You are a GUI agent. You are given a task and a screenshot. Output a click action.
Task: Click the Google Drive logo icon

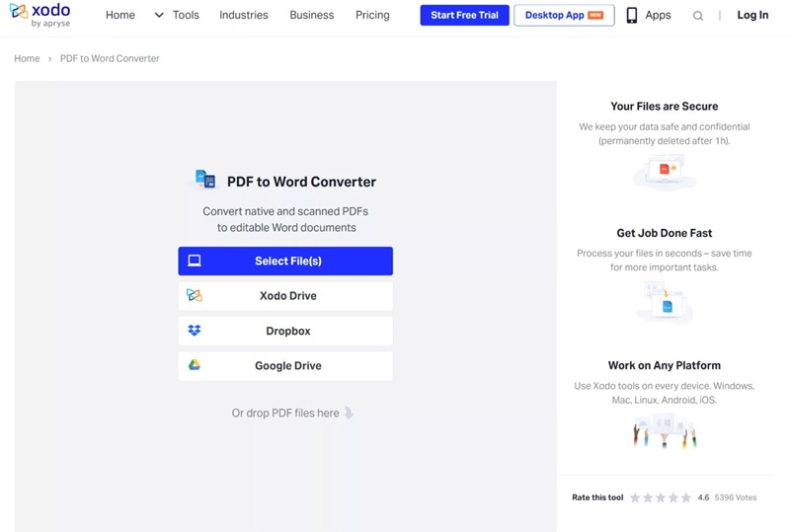pos(195,365)
